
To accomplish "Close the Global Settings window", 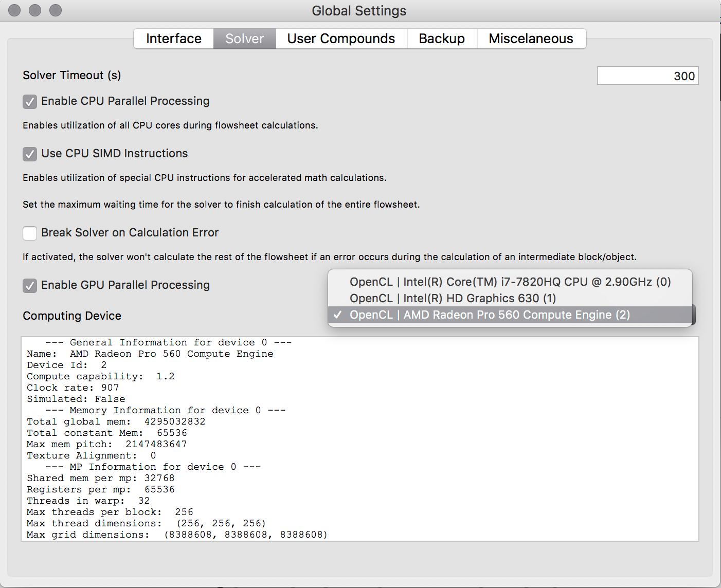I will point(14,10).
